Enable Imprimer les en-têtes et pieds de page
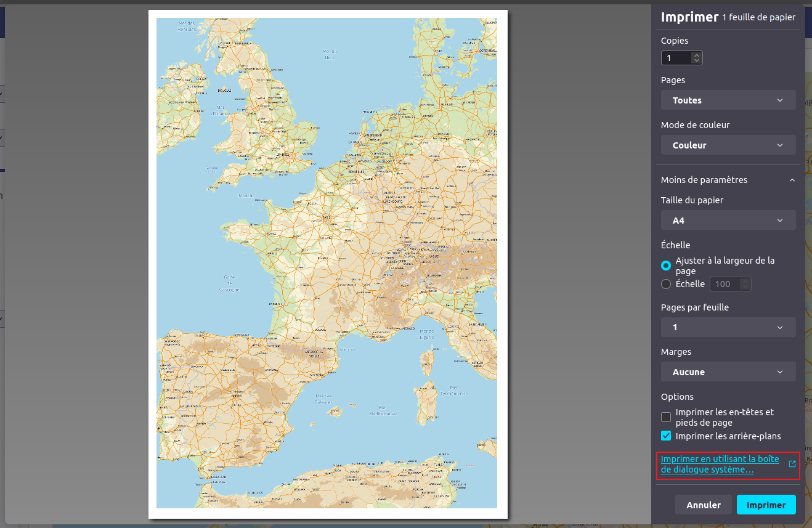 (666, 417)
